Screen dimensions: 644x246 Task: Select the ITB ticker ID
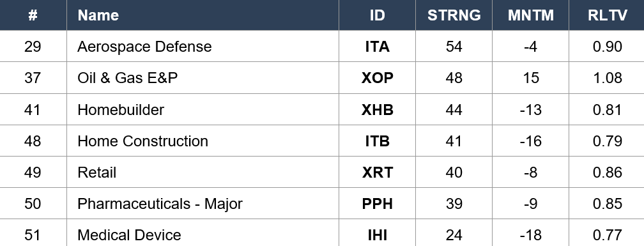pos(378,141)
